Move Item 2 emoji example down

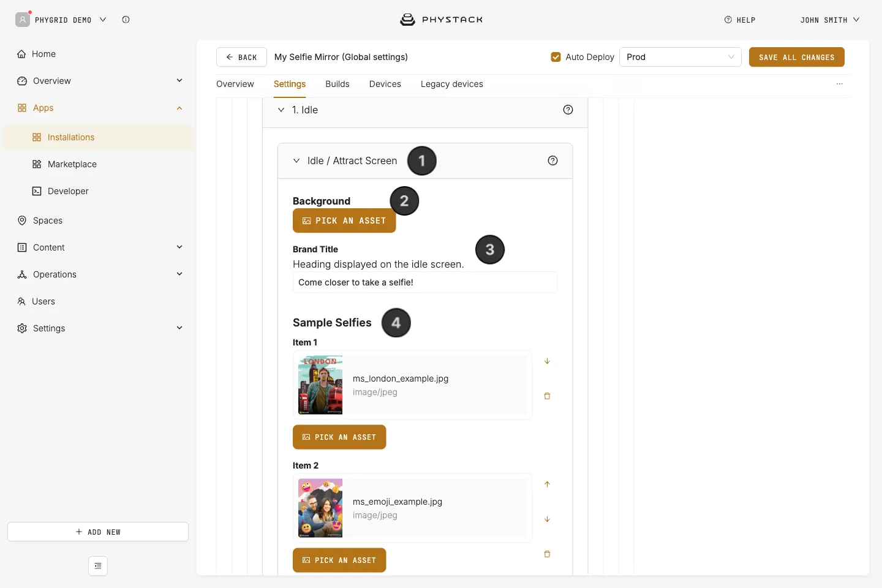547,519
